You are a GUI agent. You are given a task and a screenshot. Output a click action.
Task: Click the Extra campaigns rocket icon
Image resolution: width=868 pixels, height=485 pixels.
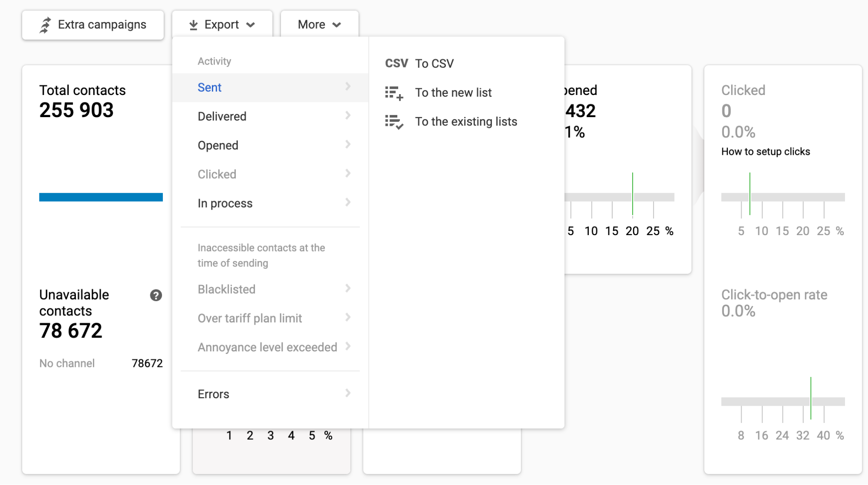tap(45, 25)
